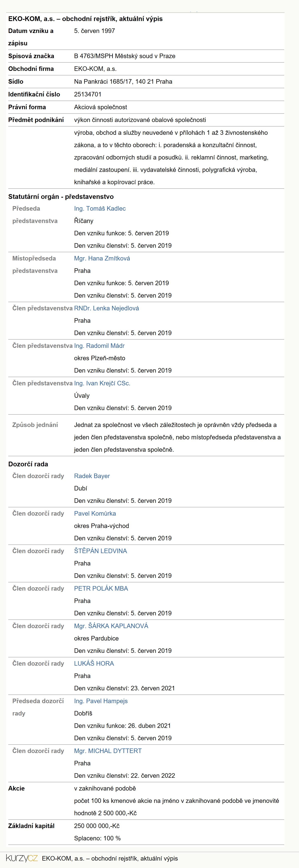
Task: Click the Identifikační číslo value 25134701
Action: tap(88, 94)
